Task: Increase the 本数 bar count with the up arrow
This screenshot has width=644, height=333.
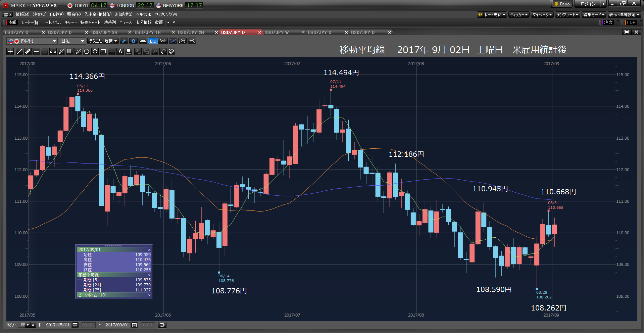Action: click(33, 325)
